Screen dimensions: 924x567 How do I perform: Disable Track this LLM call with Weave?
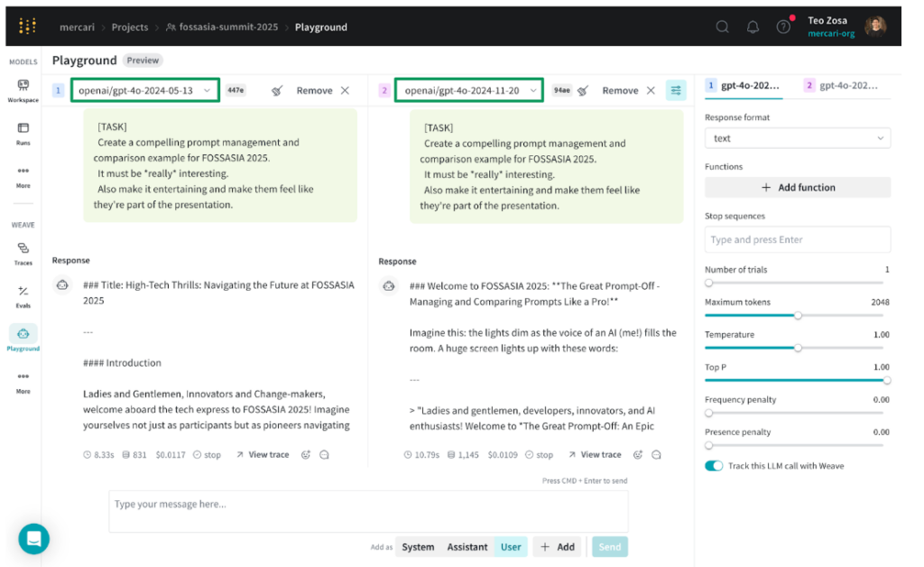[714, 466]
